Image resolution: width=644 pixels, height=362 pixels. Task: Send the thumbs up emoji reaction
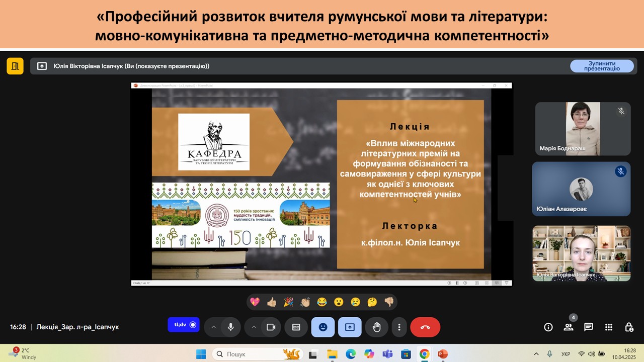(x=272, y=302)
